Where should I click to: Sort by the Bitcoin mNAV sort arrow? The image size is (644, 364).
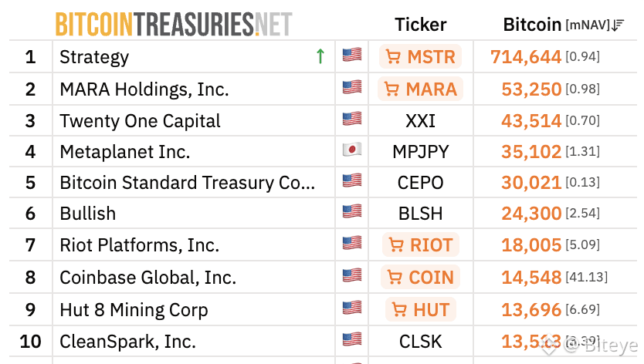[618, 25]
